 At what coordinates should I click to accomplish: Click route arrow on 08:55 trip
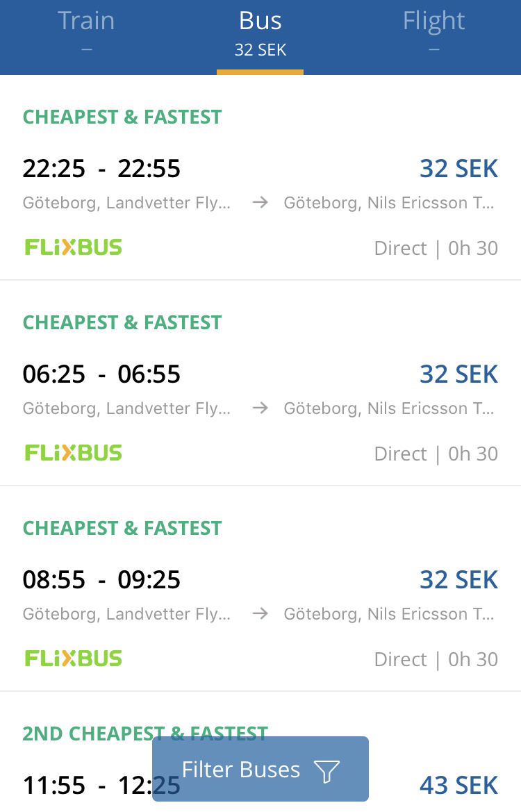coord(260,614)
